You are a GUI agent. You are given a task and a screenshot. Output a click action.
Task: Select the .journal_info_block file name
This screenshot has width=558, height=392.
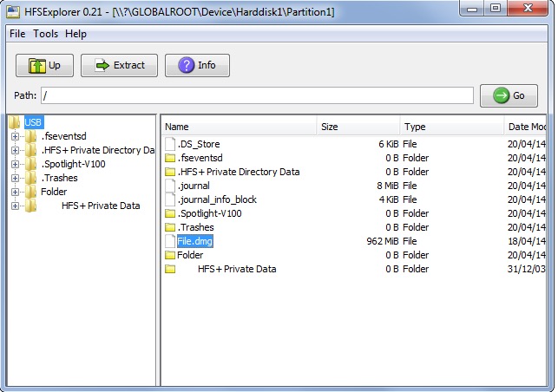point(217,199)
